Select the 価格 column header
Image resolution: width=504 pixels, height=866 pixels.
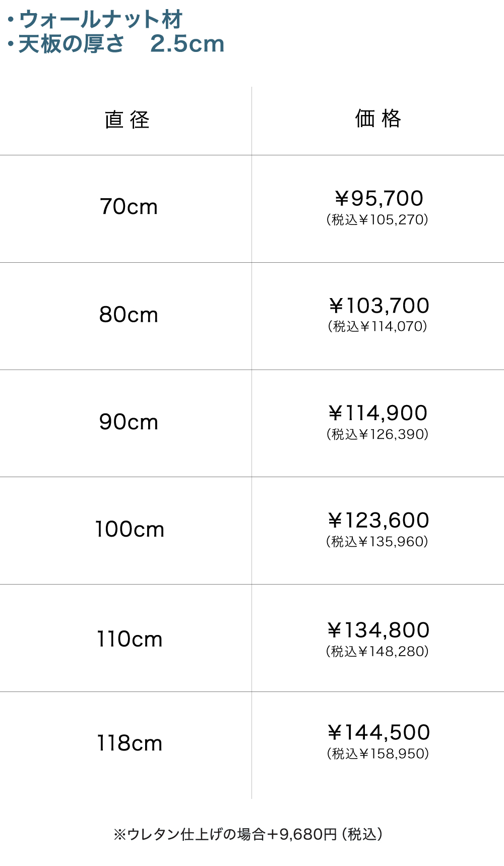pos(378,119)
